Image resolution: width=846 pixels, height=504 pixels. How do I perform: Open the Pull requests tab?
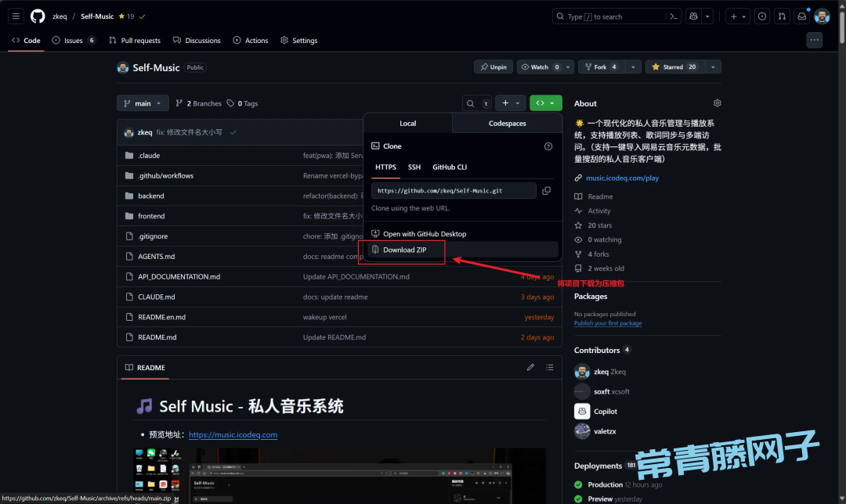click(135, 41)
